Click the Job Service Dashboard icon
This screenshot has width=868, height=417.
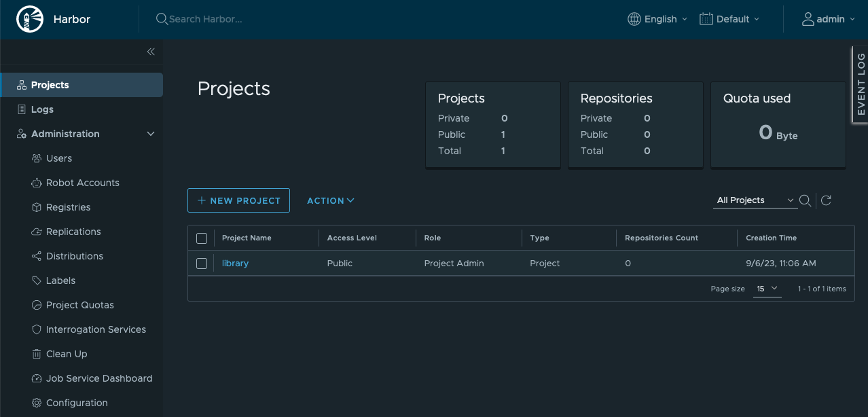tap(37, 378)
